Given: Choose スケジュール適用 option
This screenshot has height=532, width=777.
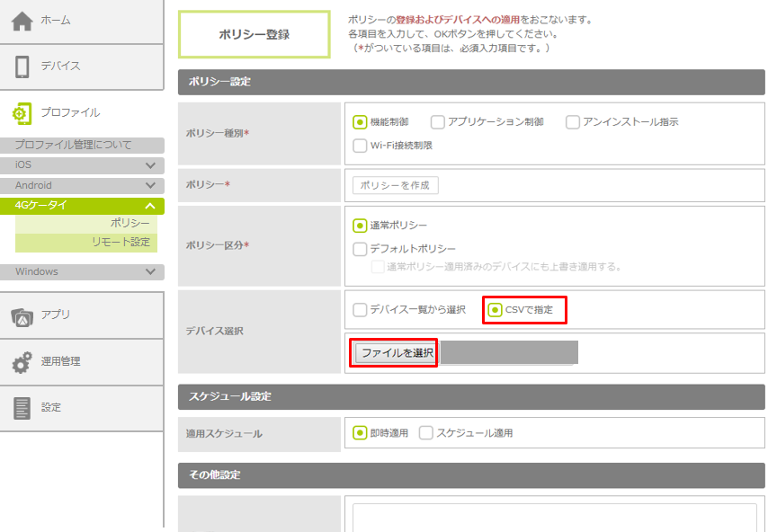Looking at the screenshot, I should (426, 433).
